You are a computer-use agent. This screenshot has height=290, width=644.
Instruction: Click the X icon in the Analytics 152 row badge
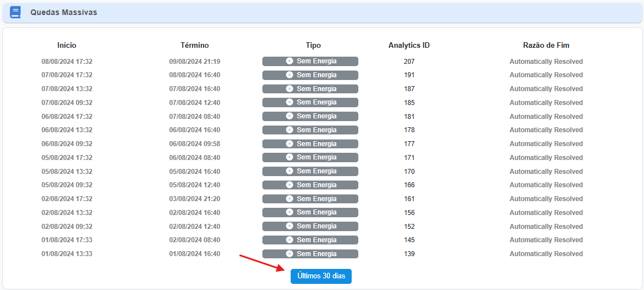pos(290,226)
